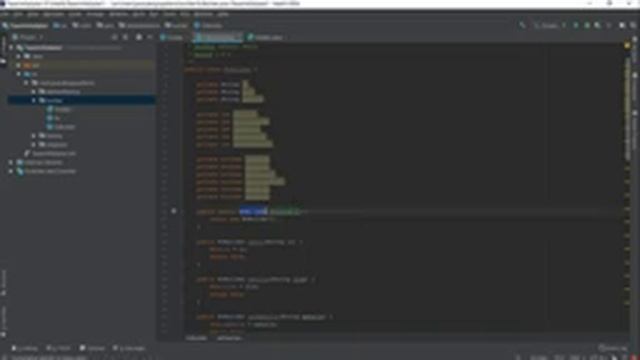Toggle the vertical Project tab on left edge
640x360 pixels.
click(3, 51)
